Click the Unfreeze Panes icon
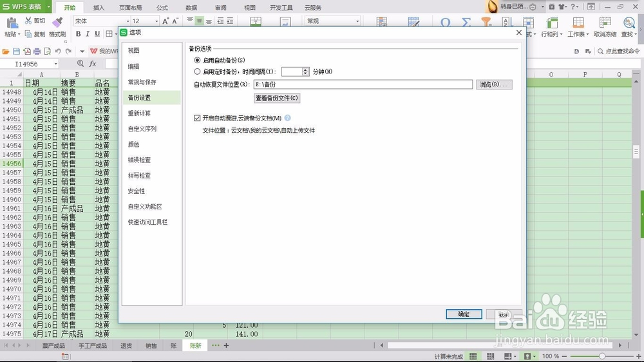 click(605, 23)
